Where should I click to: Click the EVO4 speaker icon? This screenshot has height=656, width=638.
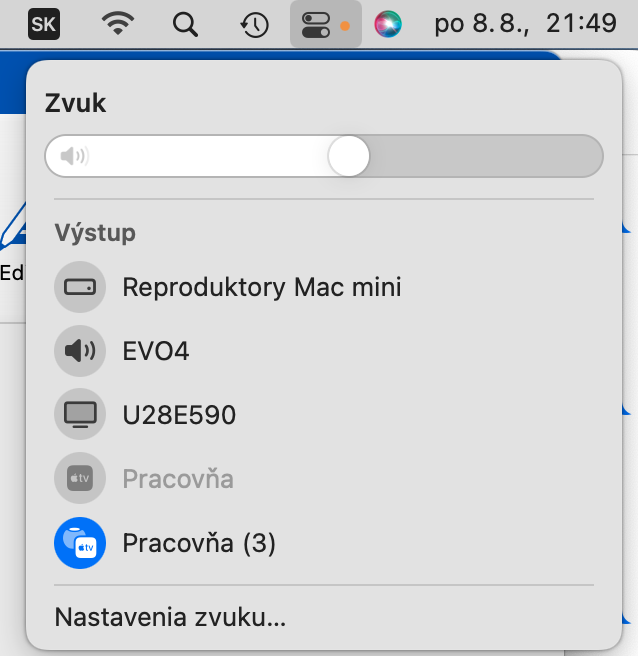point(80,351)
